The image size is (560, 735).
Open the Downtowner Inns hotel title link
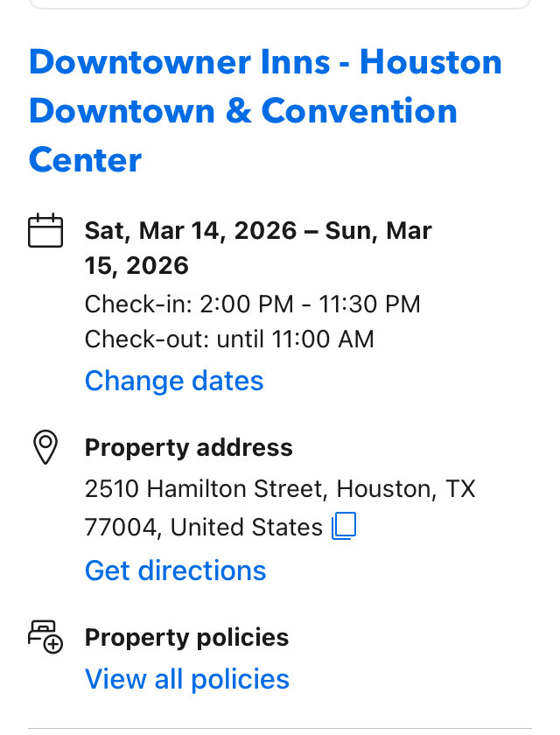pos(265,111)
